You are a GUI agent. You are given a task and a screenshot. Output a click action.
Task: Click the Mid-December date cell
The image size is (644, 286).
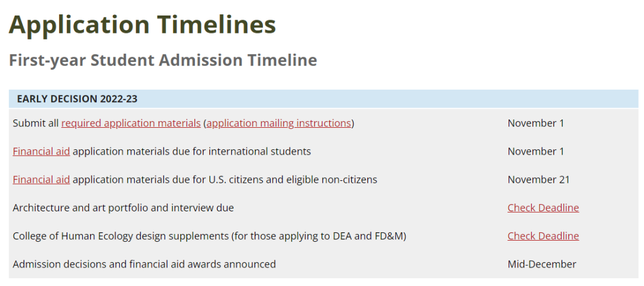click(541, 264)
